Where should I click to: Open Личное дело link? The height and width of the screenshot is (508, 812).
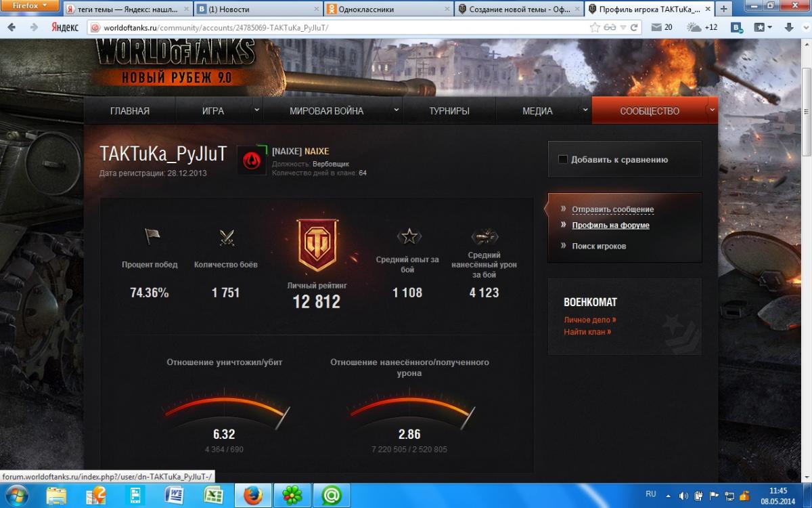click(590, 320)
